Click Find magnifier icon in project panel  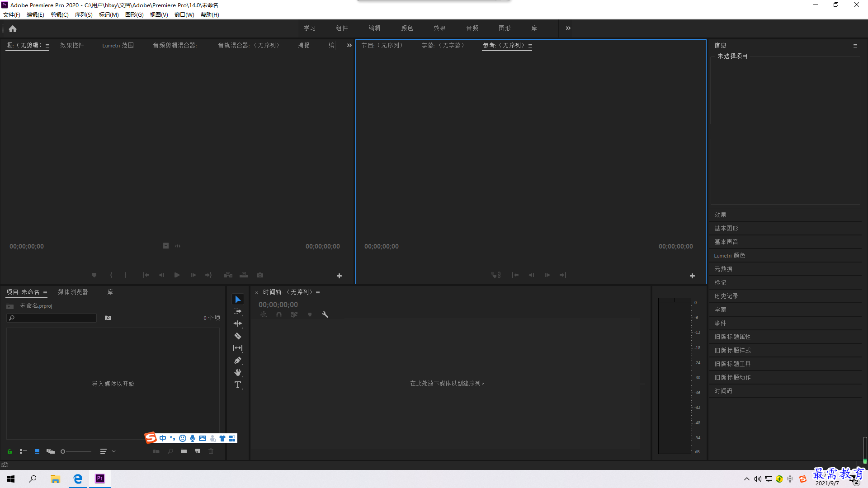tap(170, 451)
